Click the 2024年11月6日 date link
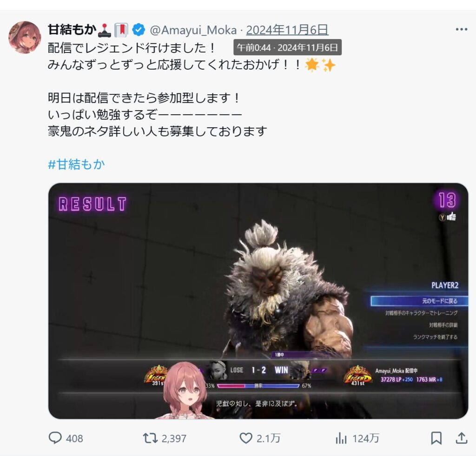The width and height of the screenshot is (476, 456). click(287, 30)
